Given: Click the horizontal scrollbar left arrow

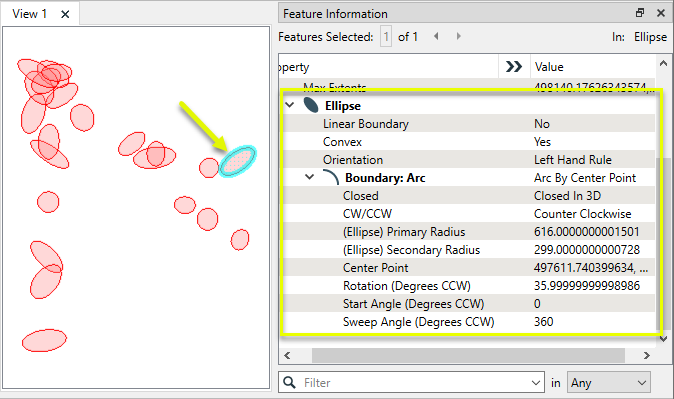Looking at the screenshot, I should pos(287,356).
